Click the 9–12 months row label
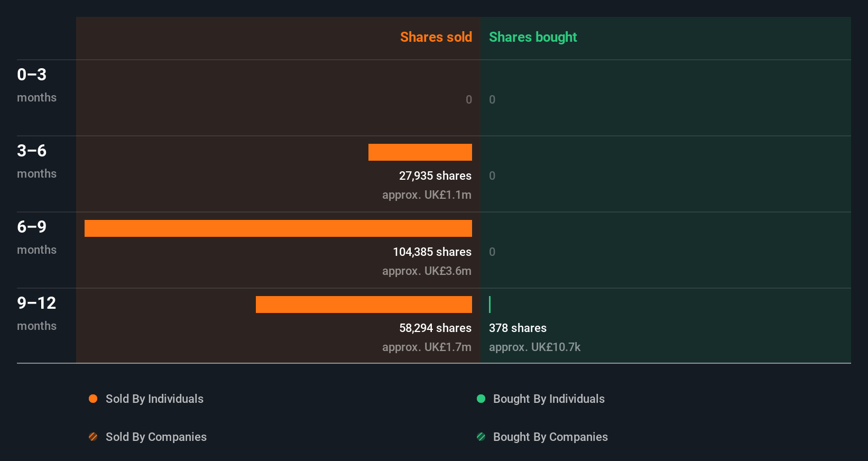Image resolution: width=868 pixels, height=461 pixels. click(x=36, y=313)
